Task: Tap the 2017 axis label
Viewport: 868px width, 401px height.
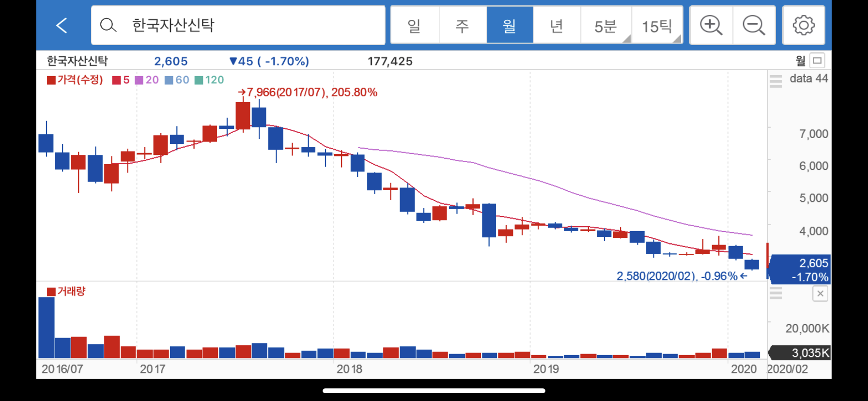Action: [x=153, y=369]
